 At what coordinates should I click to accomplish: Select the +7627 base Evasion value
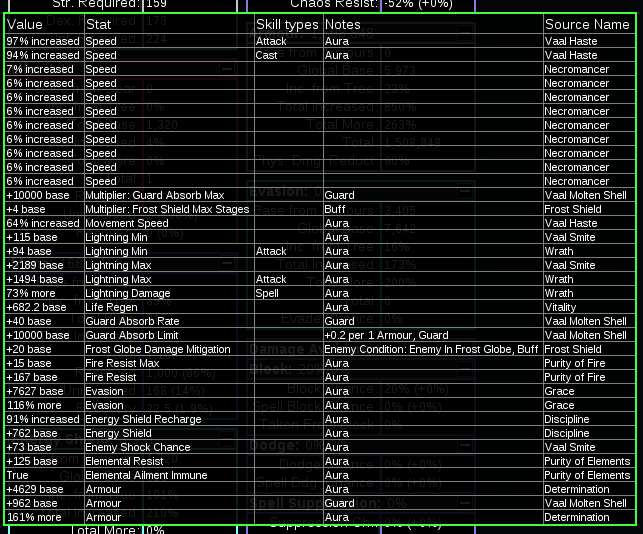tap(35, 391)
